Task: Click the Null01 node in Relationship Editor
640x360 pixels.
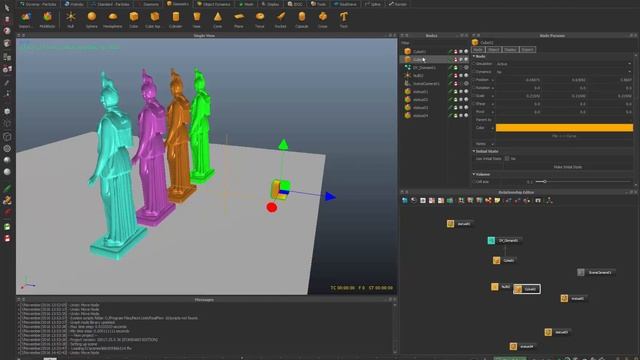Action: (495, 287)
